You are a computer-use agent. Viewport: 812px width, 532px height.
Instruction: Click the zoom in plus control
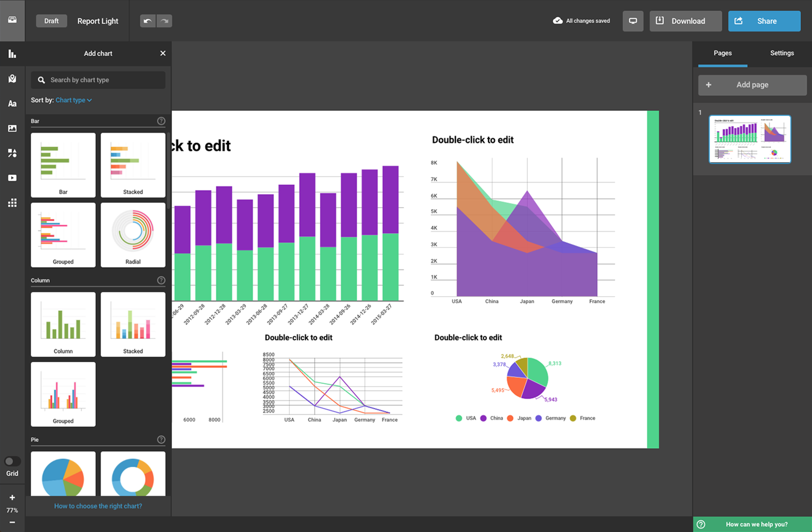click(x=12, y=497)
